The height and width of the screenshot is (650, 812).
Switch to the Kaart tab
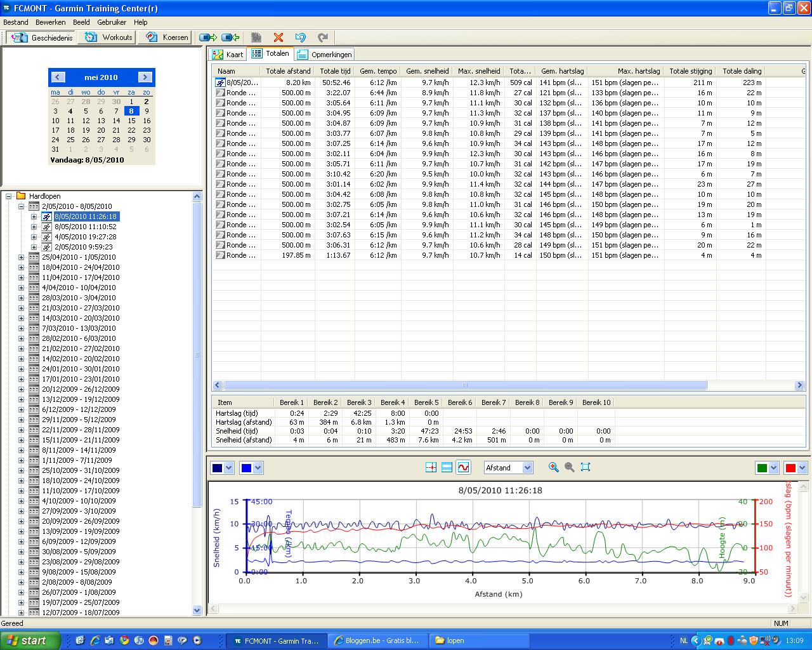point(228,55)
